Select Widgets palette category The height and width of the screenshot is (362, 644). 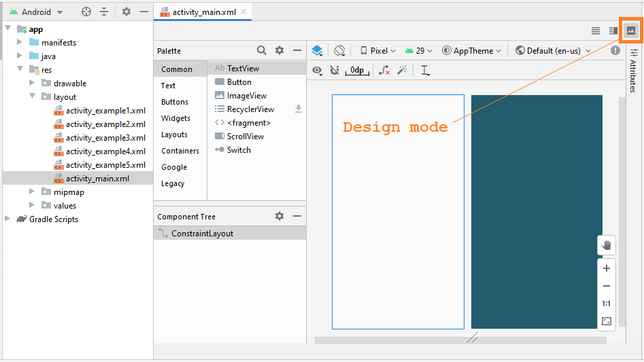pyautogui.click(x=180, y=118)
